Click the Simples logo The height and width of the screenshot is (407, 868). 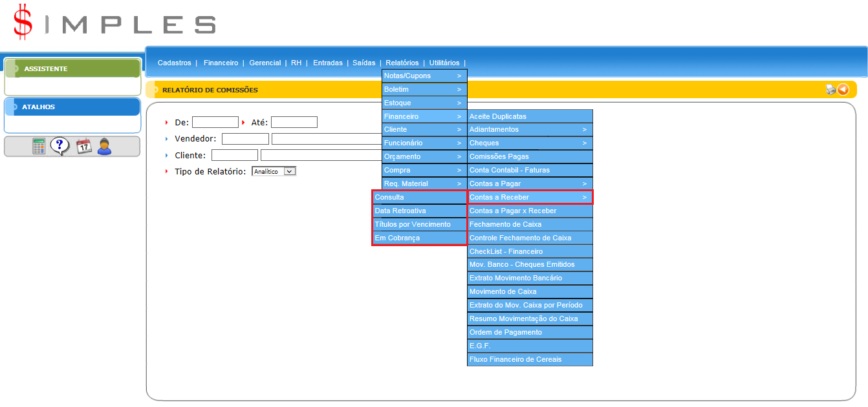[114, 23]
